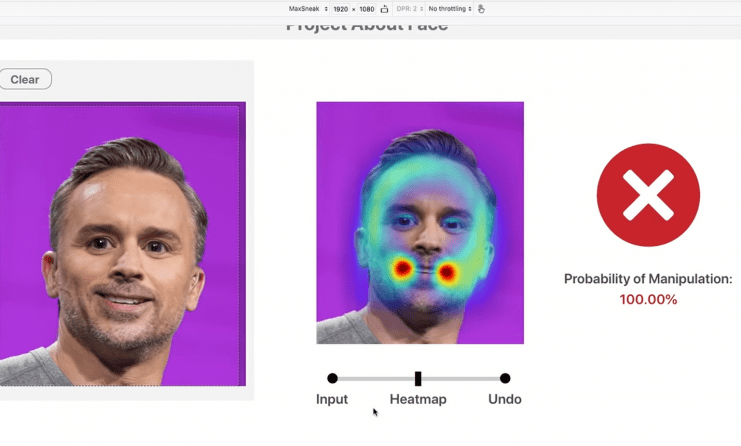Open the No throttling dropdown
This screenshot has width=741, height=446.
(x=449, y=8)
